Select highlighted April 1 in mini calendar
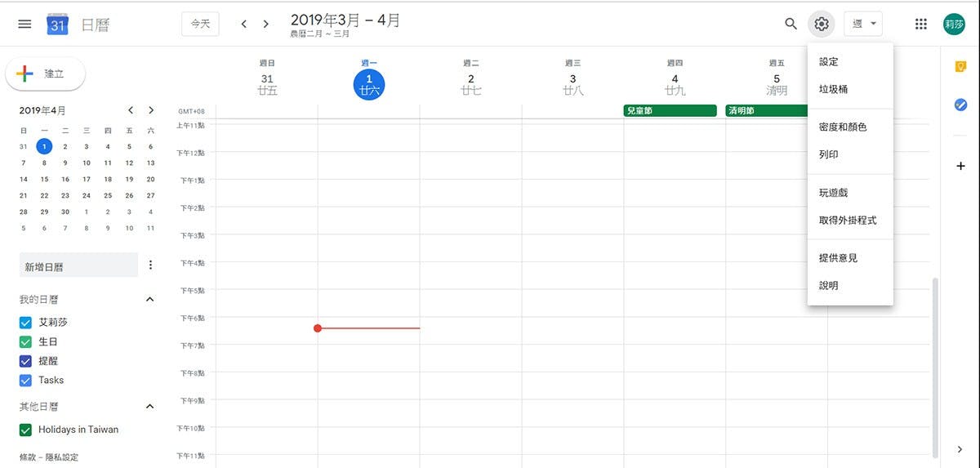The image size is (980, 468). point(44,146)
